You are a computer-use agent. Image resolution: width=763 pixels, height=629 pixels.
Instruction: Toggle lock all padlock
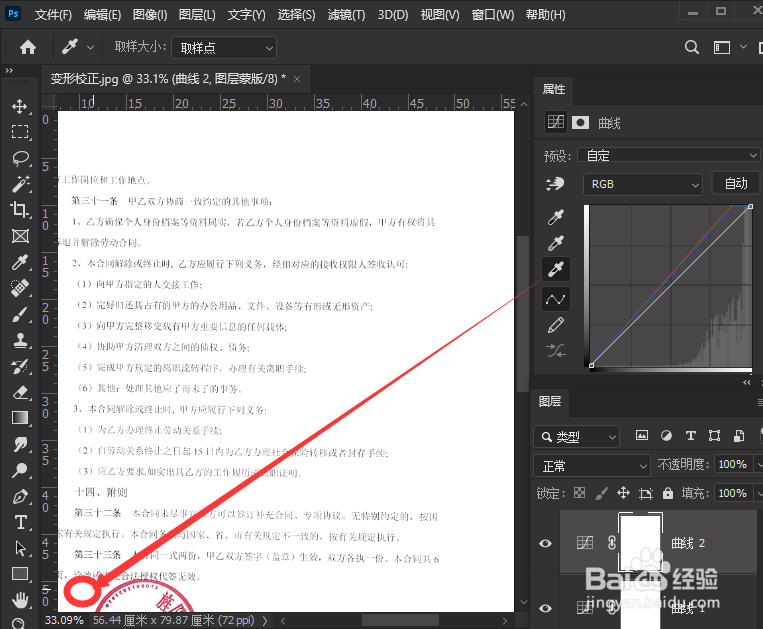tap(668, 493)
